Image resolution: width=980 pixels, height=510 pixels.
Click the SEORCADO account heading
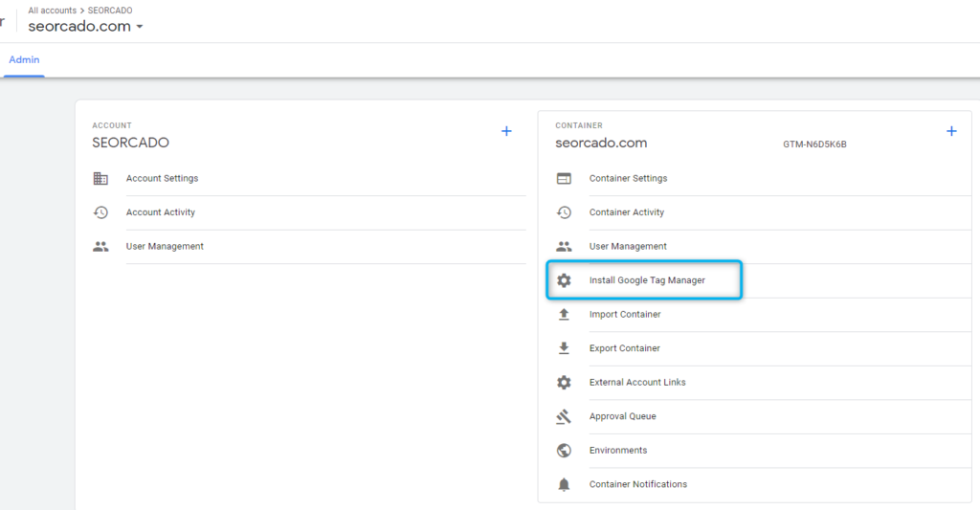[130, 144]
